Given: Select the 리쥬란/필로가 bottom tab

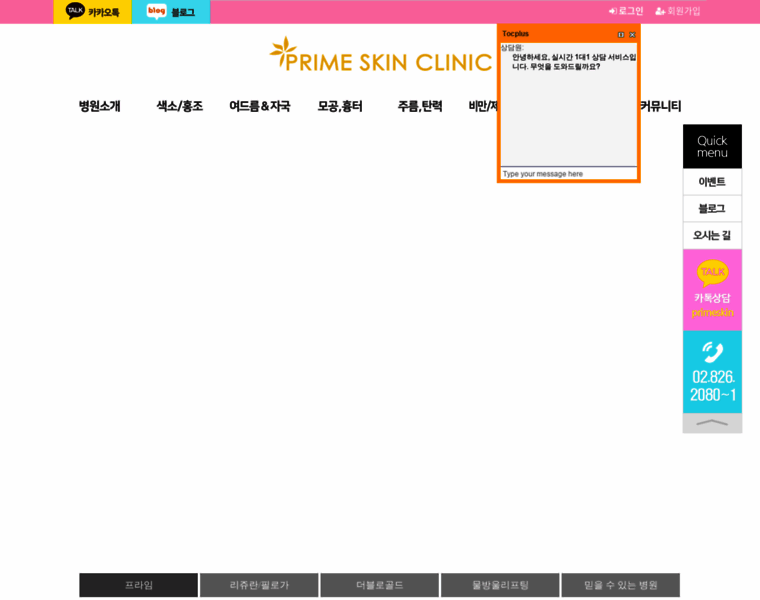Looking at the screenshot, I should pyautogui.click(x=259, y=585).
